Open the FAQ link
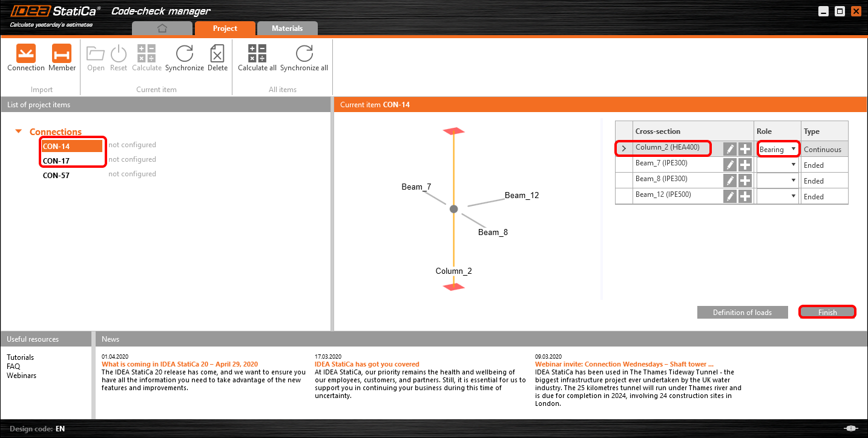 (13, 367)
